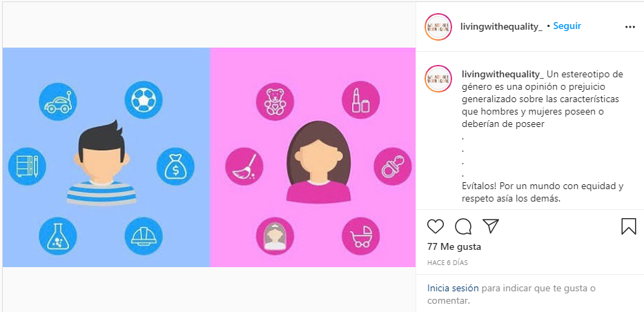The width and height of the screenshot is (644, 312).
Task: Open comments with speech bubble icon
Action: coord(463,226)
